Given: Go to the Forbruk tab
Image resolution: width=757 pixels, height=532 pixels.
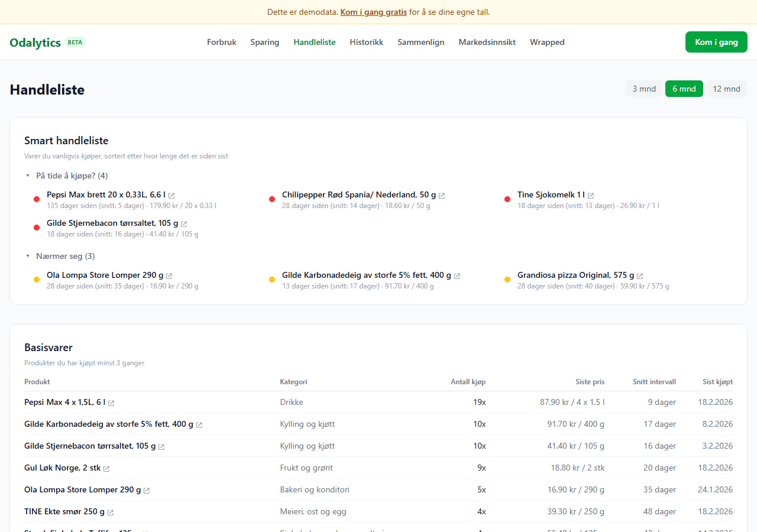Looking at the screenshot, I should point(222,42).
